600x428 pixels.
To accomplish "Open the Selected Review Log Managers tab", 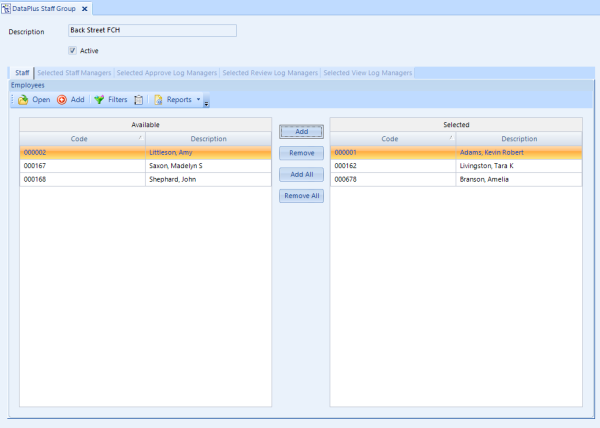I will (269, 73).
